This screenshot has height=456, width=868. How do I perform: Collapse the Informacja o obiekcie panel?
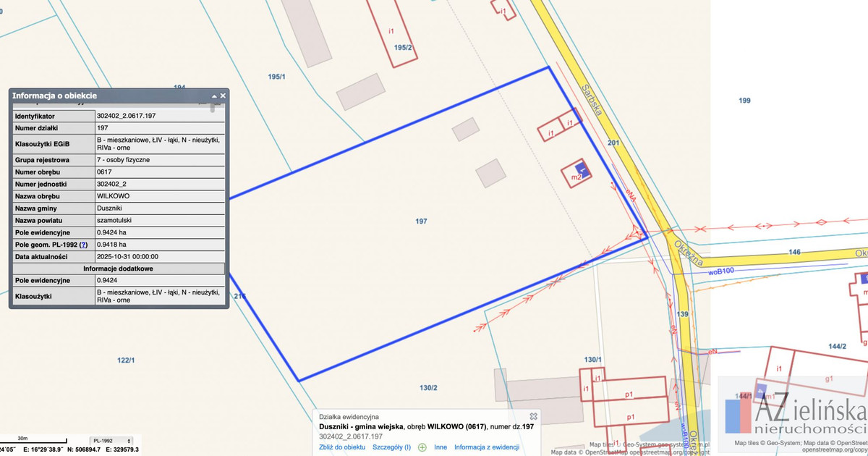[x=214, y=96]
